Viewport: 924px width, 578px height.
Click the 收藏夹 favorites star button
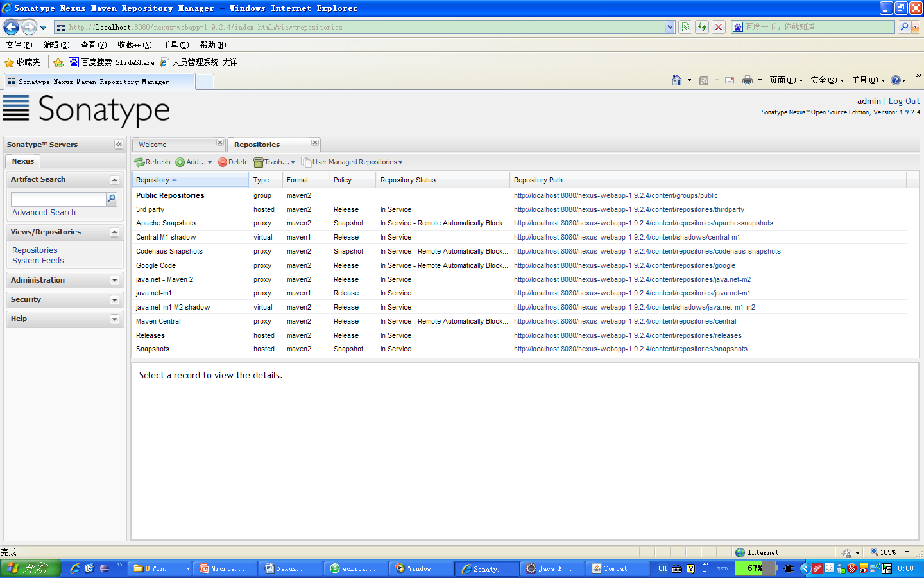22,62
